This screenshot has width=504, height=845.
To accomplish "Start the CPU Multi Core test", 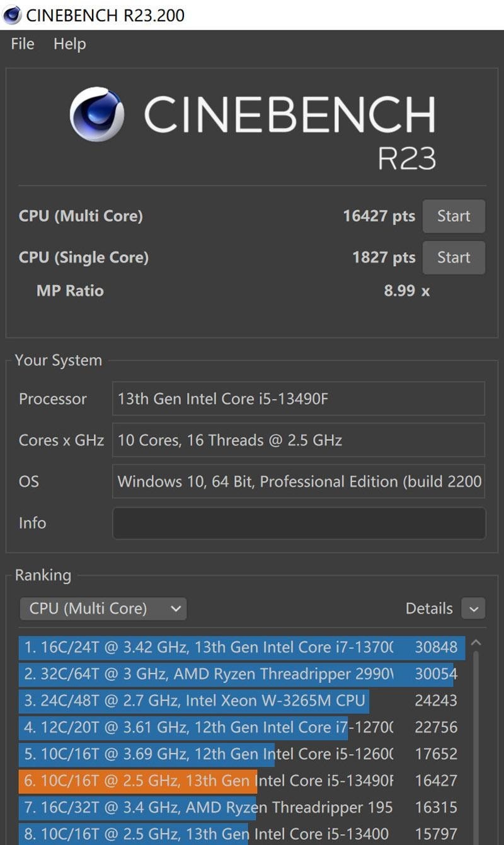I will click(x=454, y=216).
